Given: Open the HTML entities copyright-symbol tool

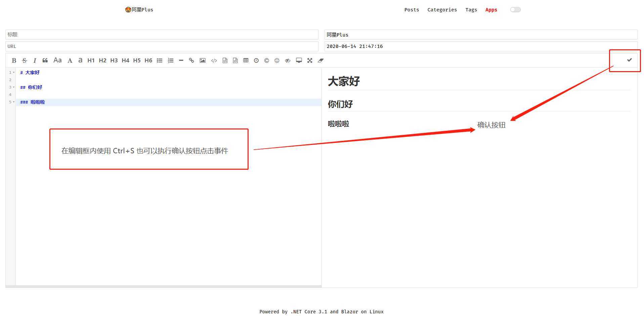Looking at the screenshot, I should point(266,60).
